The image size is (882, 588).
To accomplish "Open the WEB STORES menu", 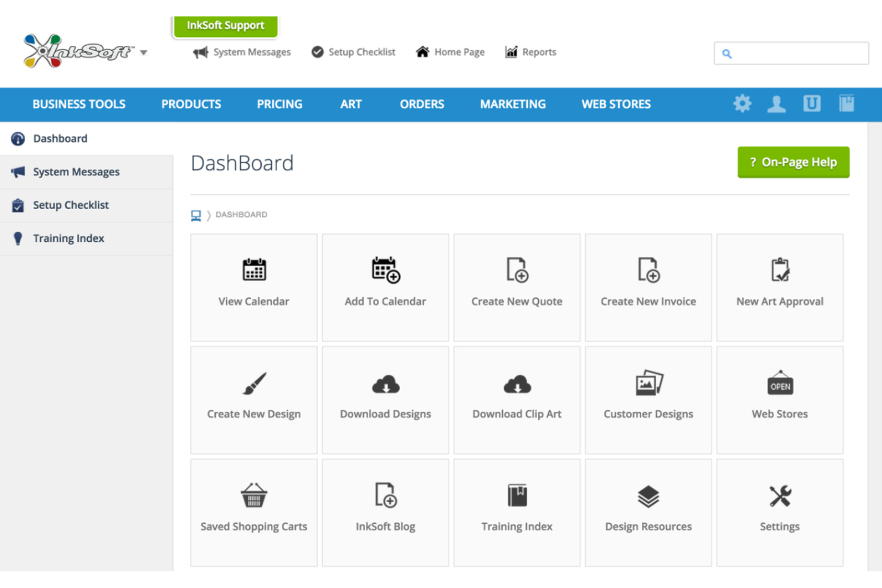I will coord(616,104).
